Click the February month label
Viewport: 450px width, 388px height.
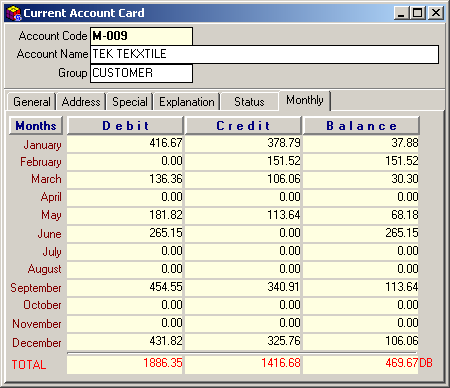coord(41,162)
